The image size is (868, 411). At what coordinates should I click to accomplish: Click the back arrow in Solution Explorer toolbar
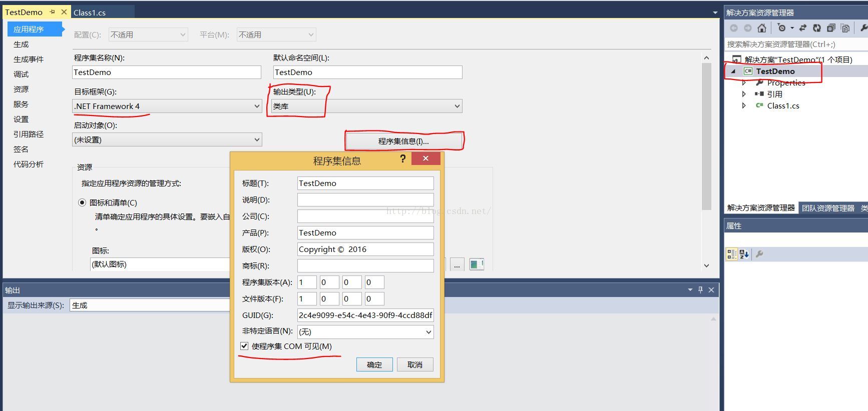pos(734,28)
